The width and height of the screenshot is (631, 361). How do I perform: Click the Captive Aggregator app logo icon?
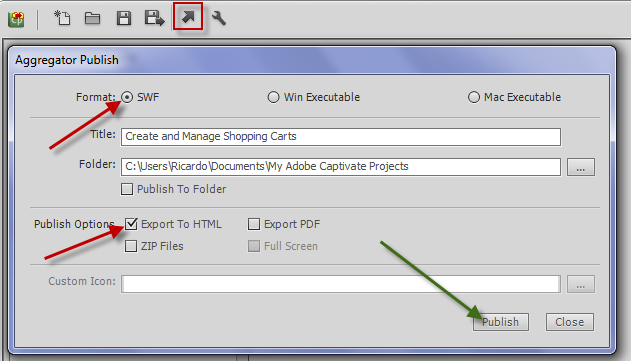pos(16,19)
